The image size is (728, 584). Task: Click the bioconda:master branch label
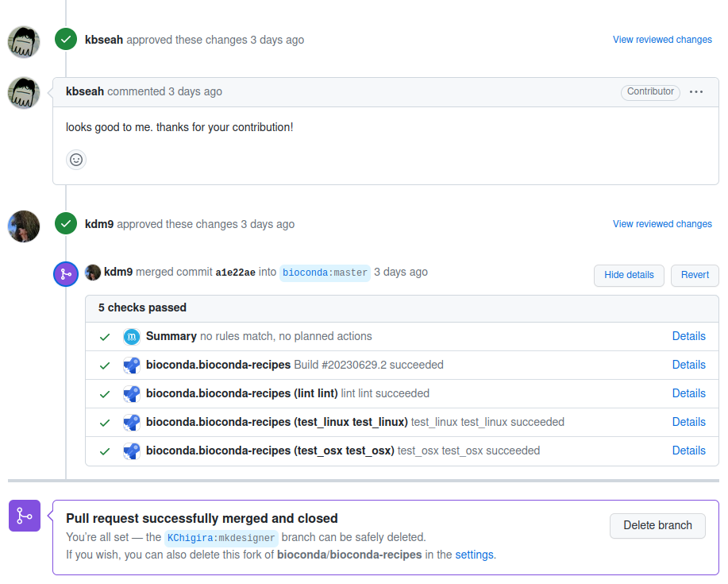(x=325, y=273)
